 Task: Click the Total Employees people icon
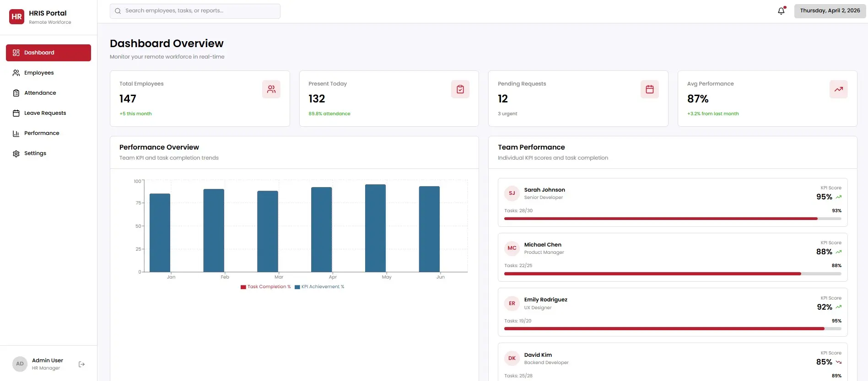[271, 89]
